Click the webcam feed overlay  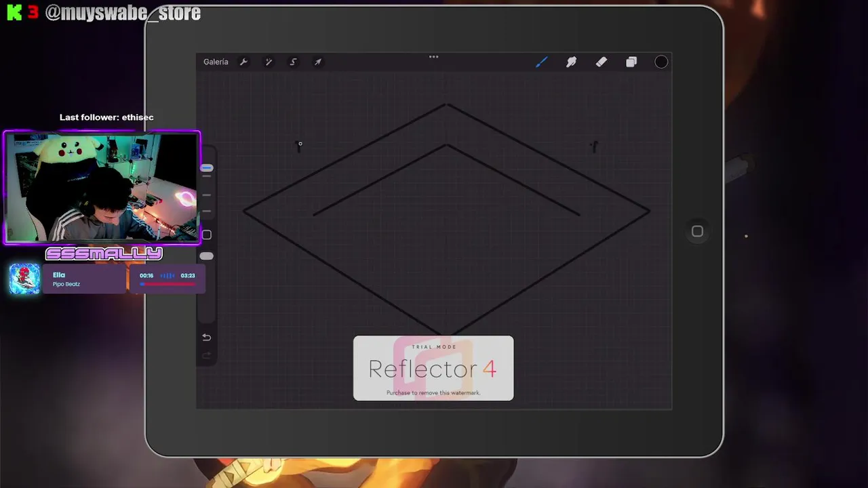click(x=102, y=188)
